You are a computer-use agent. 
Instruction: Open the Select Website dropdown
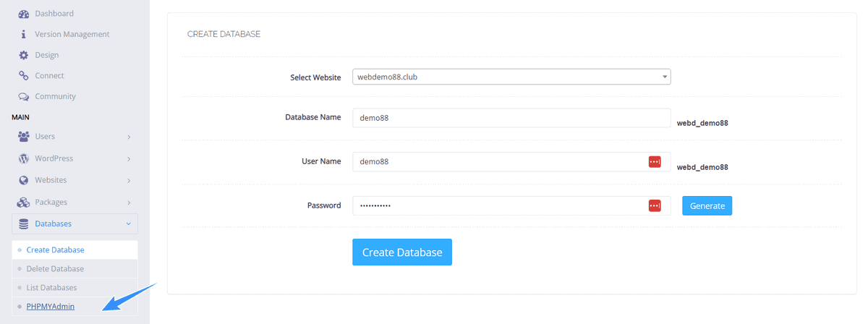pyautogui.click(x=511, y=77)
